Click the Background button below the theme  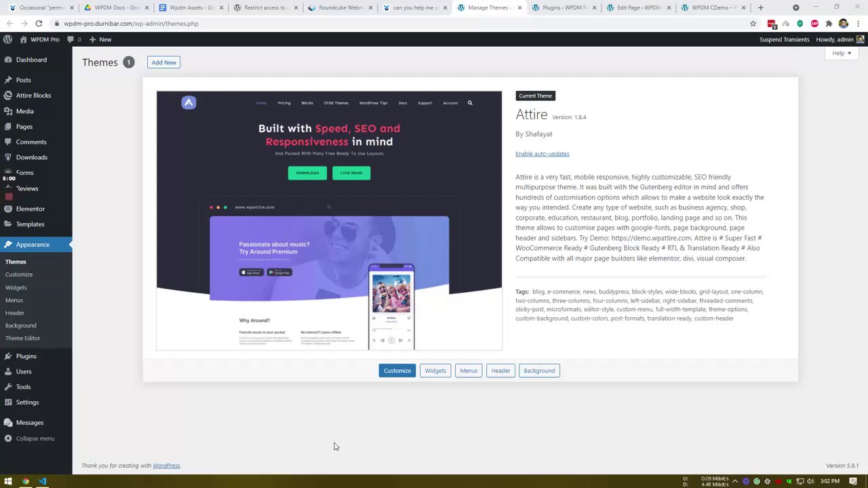(x=539, y=371)
